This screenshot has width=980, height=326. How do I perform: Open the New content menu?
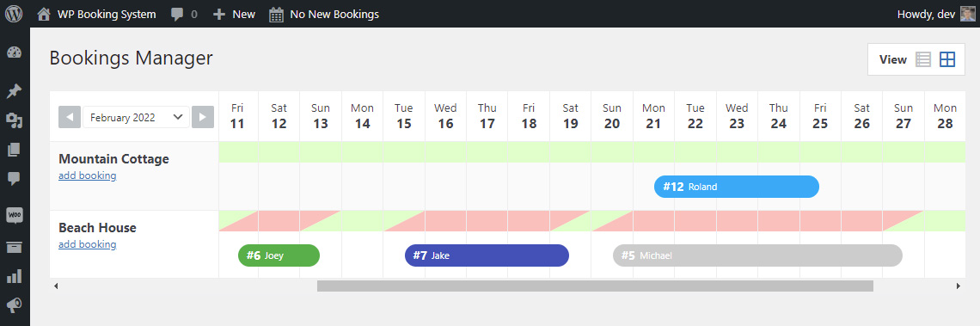(x=234, y=14)
